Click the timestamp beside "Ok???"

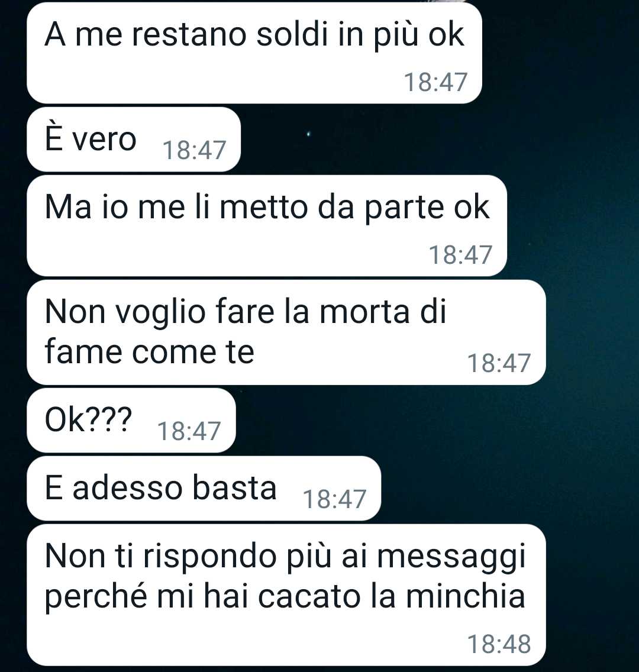189,431
